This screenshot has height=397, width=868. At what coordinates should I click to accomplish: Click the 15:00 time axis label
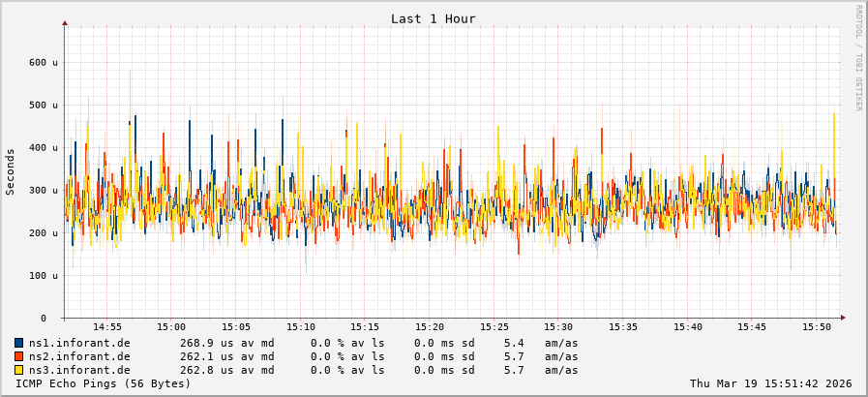(x=171, y=327)
